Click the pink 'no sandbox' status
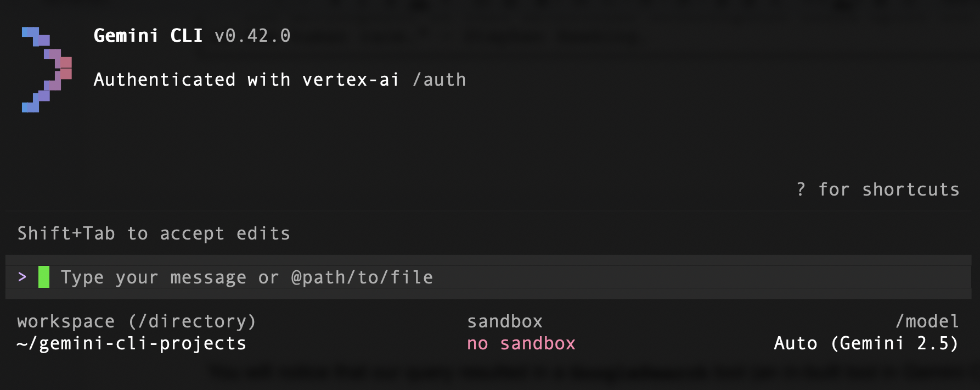The image size is (980, 390). point(521,343)
